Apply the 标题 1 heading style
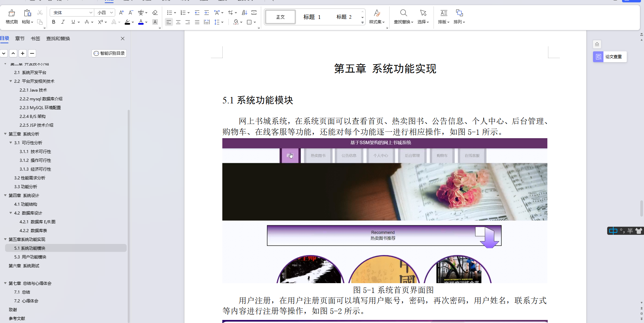This screenshot has height=323, width=644. 312,17
